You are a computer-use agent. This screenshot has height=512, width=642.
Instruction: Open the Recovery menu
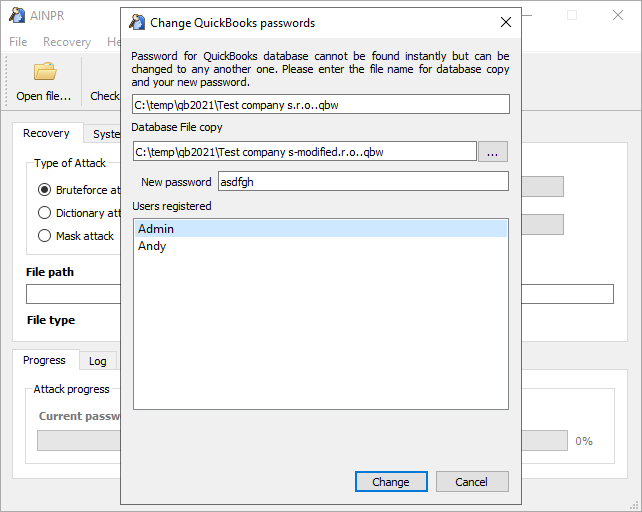[66, 42]
